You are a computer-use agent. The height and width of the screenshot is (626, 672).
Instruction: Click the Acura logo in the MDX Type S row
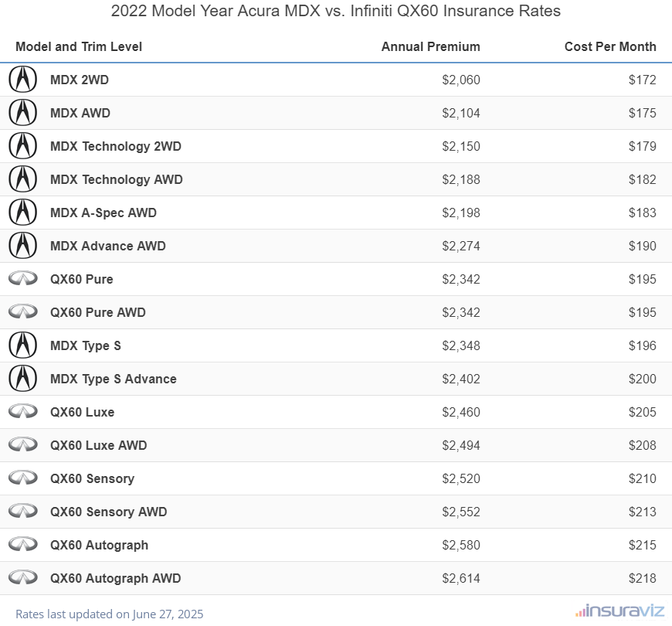click(22, 345)
